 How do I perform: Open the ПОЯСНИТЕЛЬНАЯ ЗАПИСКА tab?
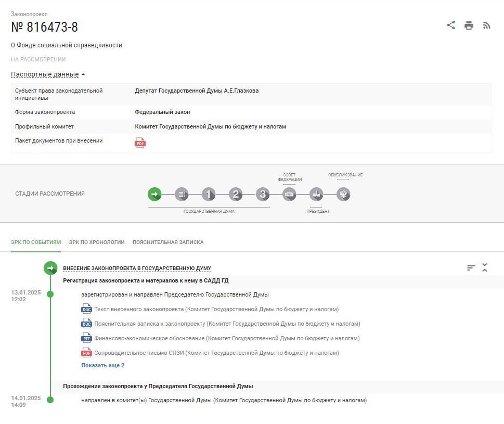(x=169, y=242)
